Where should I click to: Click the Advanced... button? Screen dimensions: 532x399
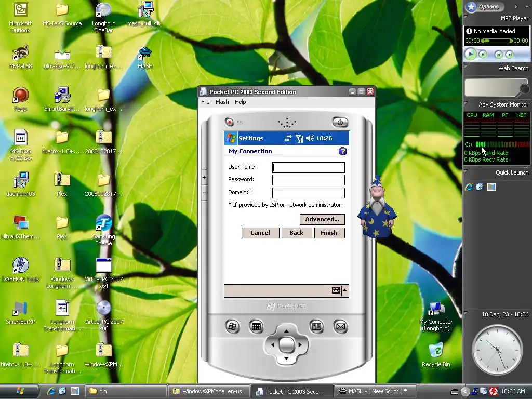coord(322,219)
